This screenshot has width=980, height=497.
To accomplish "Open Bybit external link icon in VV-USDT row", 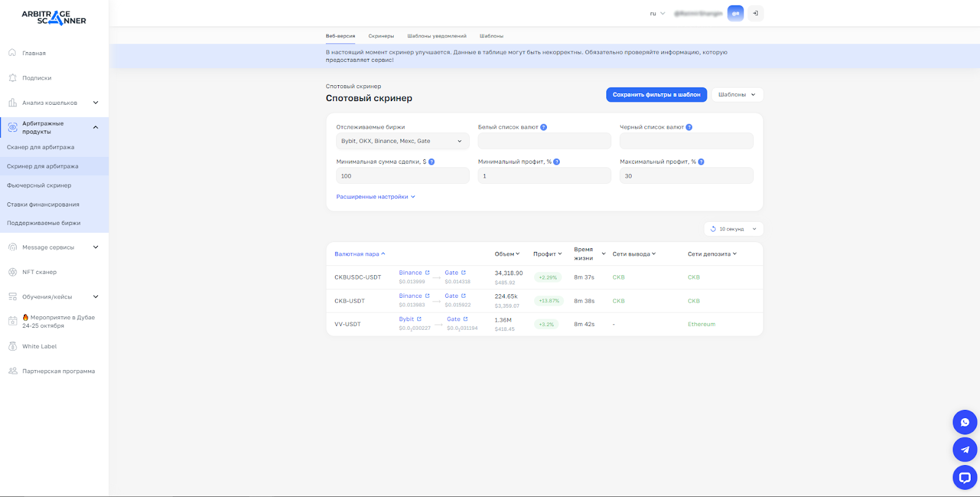I will [x=419, y=319].
